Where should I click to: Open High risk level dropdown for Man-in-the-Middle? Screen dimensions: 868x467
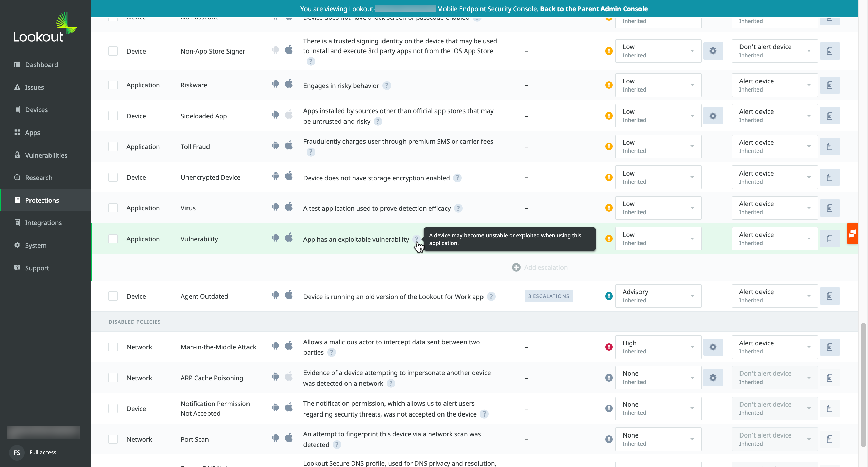658,347
